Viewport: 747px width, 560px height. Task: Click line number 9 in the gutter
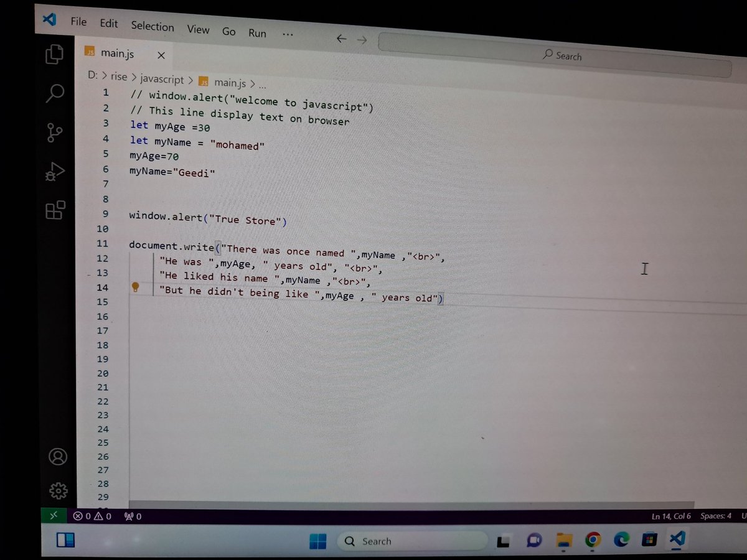105,213
